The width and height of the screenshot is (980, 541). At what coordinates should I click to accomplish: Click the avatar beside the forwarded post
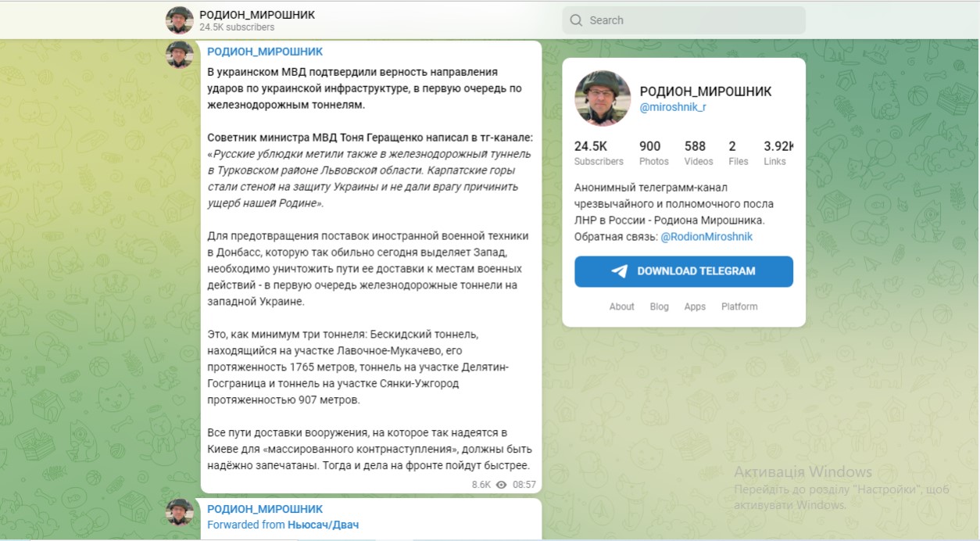point(179,512)
